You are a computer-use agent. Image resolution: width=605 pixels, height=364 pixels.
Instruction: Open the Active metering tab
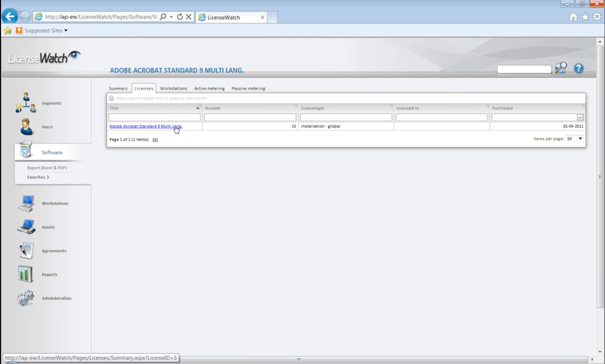(209, 89)
